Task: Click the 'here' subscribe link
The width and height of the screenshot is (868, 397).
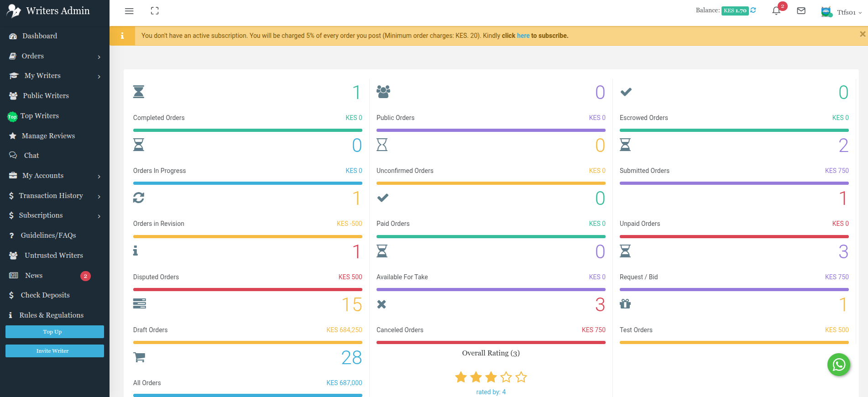Action: pos(523,36)
